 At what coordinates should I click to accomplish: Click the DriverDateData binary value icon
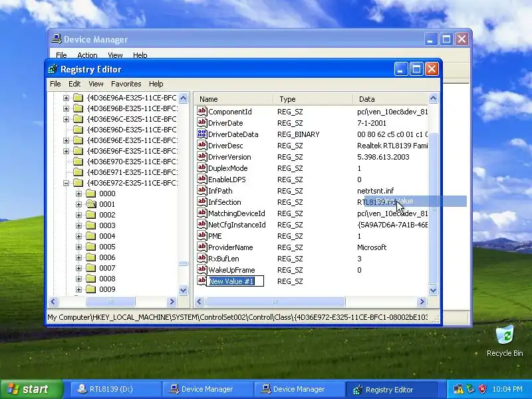[202, 134]
